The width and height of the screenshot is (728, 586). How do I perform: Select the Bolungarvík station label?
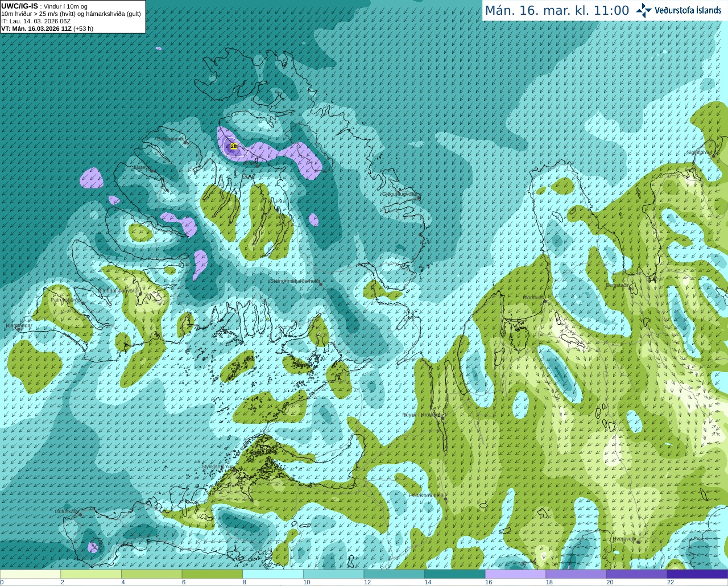[x=171, y=139]
